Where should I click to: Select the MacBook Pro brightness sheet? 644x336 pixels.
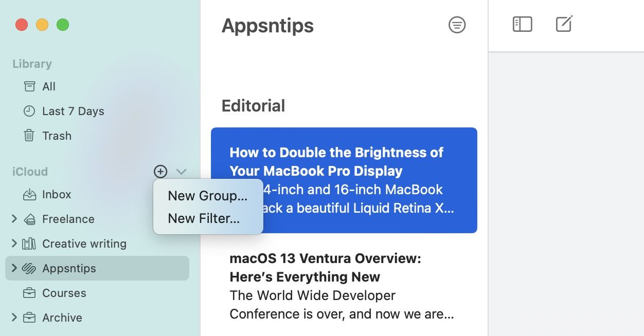[344, 180]
